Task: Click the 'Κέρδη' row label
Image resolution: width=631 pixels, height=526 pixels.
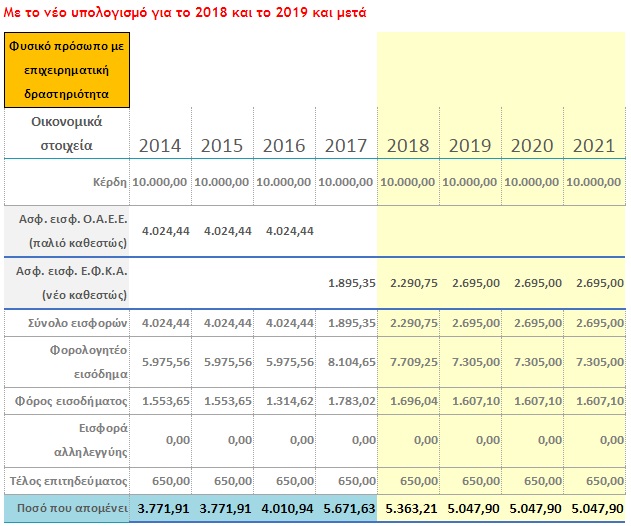Action: tap(110, 182)
